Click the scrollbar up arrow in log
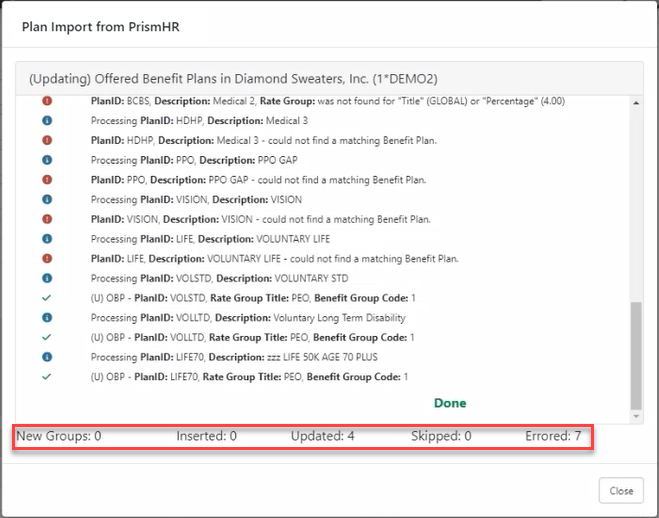 pyautogui.click(x=635, y=101)
